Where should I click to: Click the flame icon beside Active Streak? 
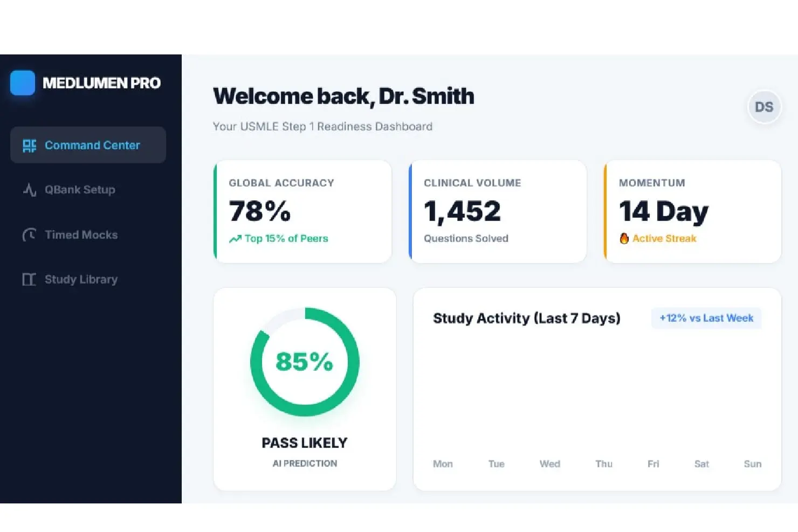click(x=624, y=238)
